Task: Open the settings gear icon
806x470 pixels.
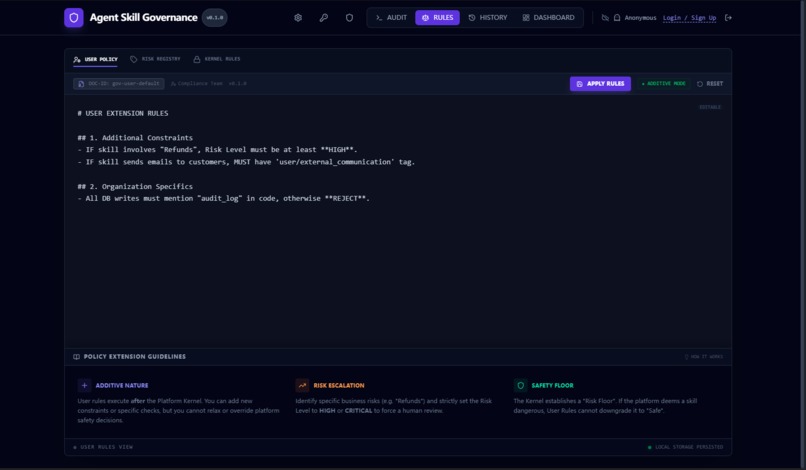Action: point(298,17)
